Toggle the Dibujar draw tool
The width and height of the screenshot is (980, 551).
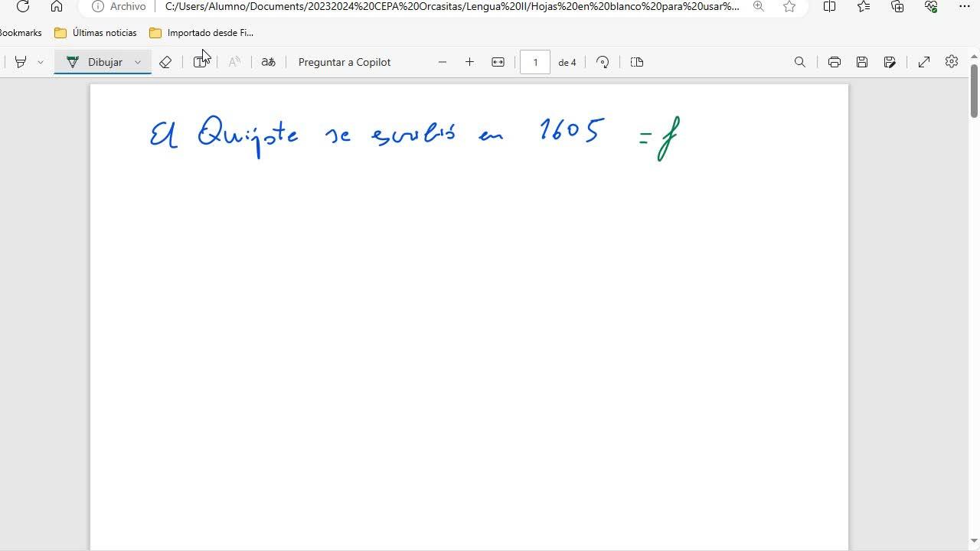pos(95,62)
